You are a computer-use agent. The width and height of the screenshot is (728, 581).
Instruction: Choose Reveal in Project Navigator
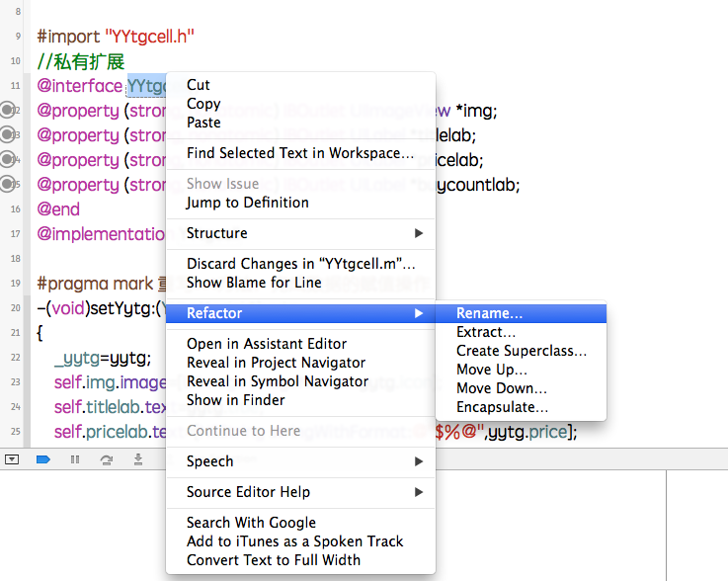pyautogui.click(x=300, y=363)
